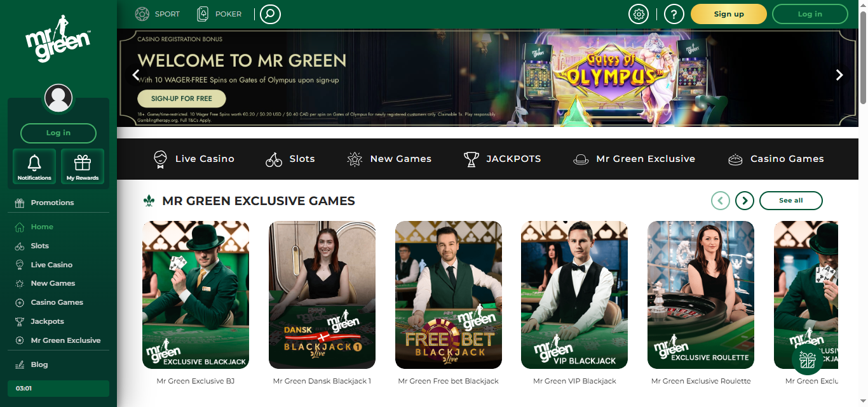Click the MR GREEN EXCLUSIVE GAMES heading
The image size is (868, 407).
259,201
